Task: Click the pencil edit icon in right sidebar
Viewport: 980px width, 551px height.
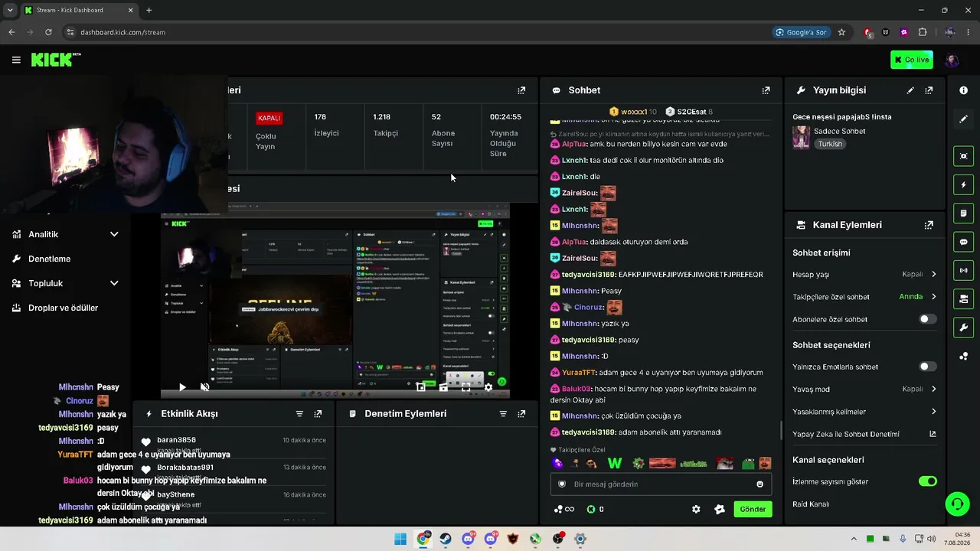Action: pyautogui.click(x=963, y=119)
